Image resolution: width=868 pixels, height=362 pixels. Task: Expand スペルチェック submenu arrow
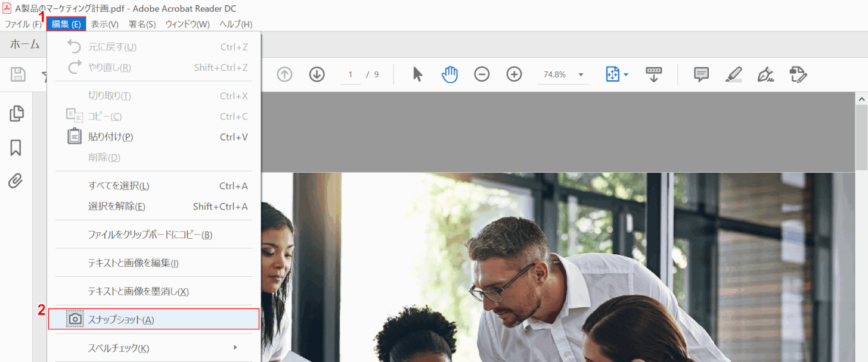coord(235,347)
